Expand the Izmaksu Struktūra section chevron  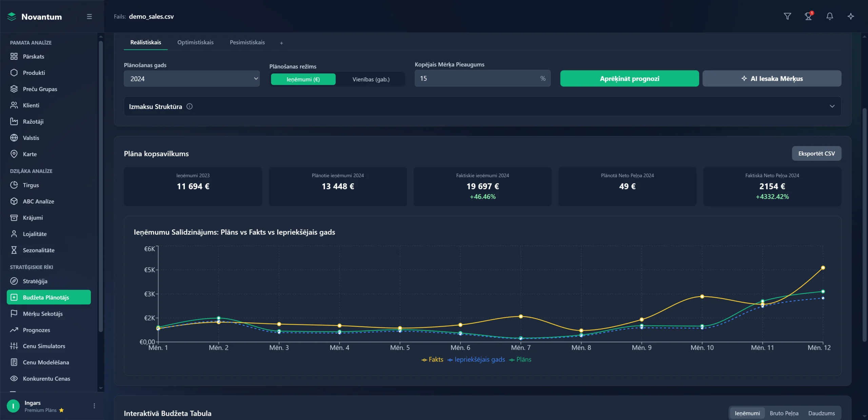[832, 106]
